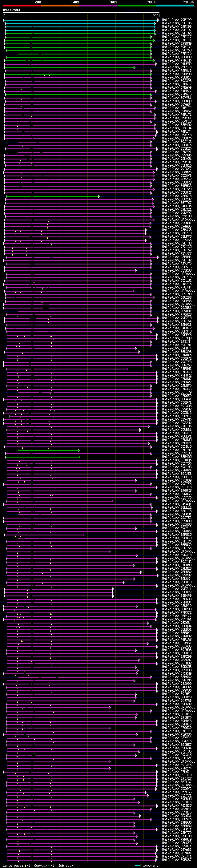The height and width of the screenshot is (868, 197).
Task: Select the UniRef100_Q9LS21 label
Action: click(177, 210)
